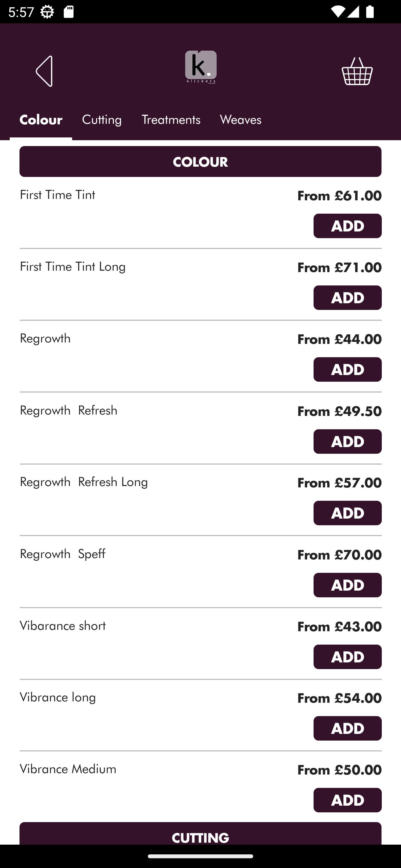The image size is (401, 868).
Task: Add Regrowth Speff service
Action: coord(347,585)
